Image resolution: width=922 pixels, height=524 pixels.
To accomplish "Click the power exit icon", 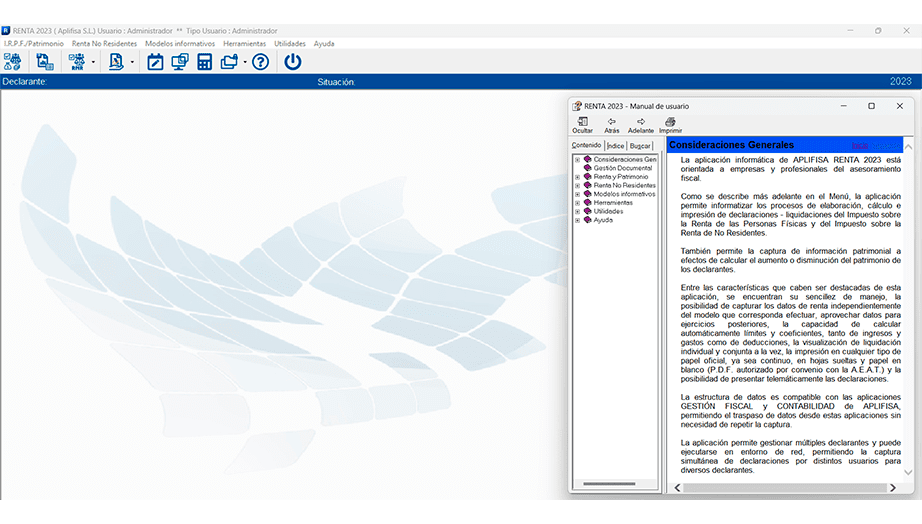I will [293, 62].
